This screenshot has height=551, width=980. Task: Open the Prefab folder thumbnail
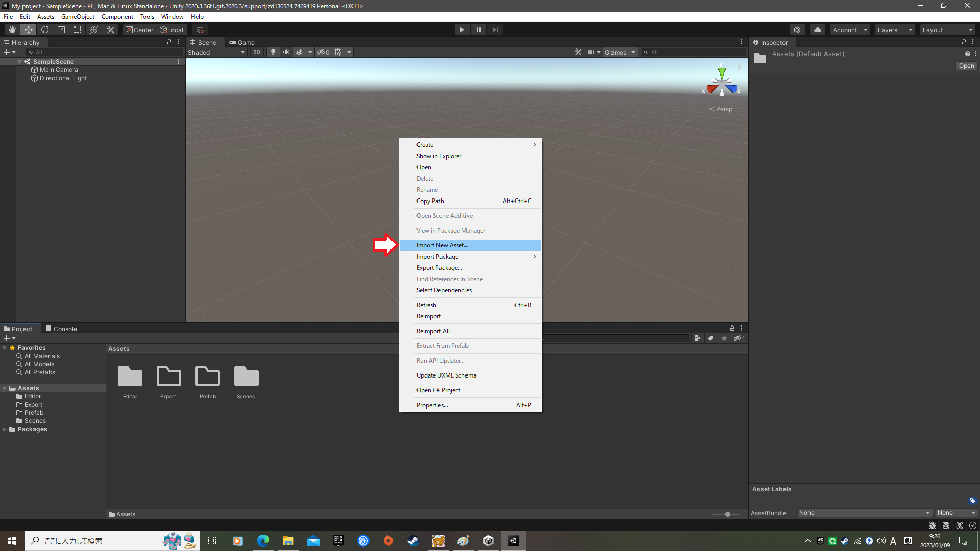click(207, 377)
